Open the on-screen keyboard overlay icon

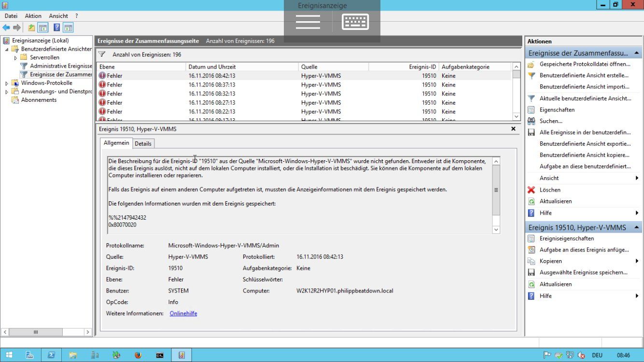click(x=355, y=22)
